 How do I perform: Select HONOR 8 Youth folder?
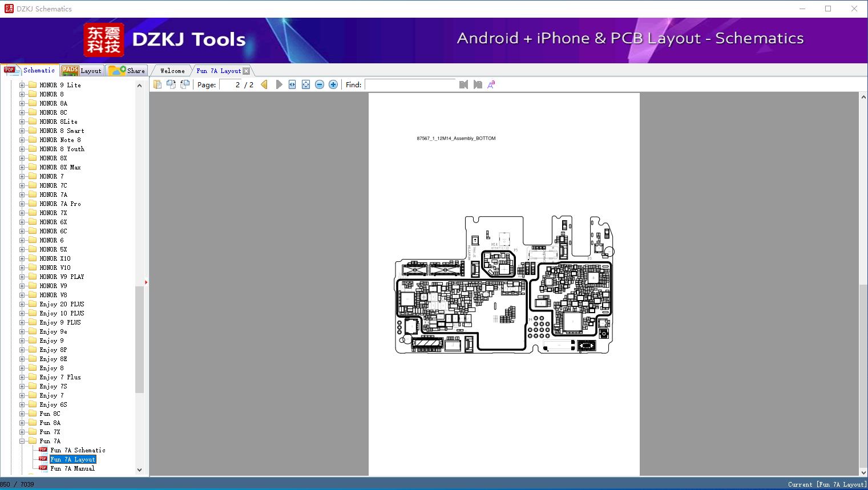click(x=62, y=149)
